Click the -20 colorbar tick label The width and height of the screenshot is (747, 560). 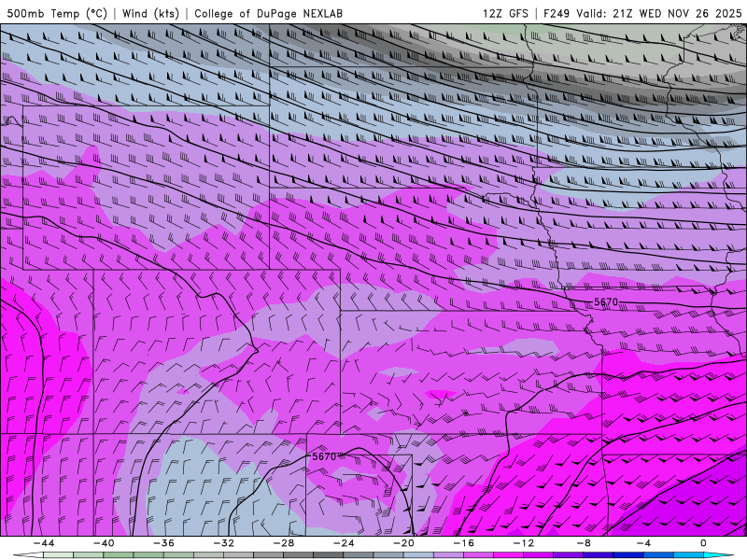click(x=403, y=543)
